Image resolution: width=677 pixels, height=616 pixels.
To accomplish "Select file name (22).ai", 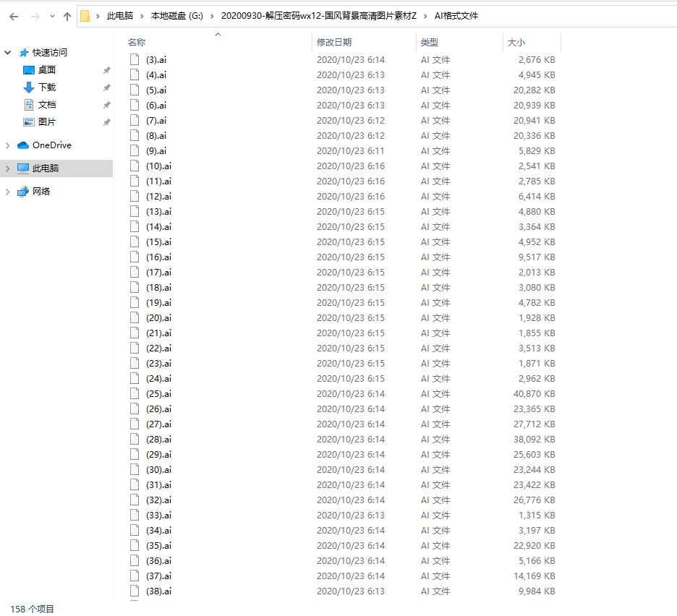I will (158, 348).
